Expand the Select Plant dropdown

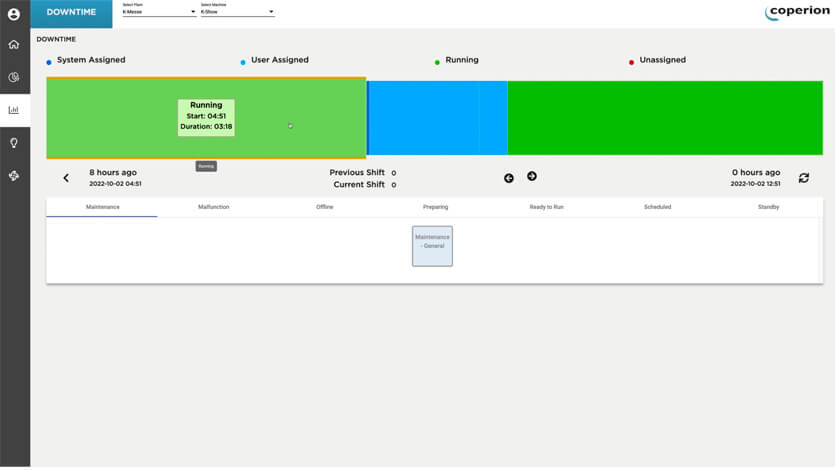[x=158, y=12]
